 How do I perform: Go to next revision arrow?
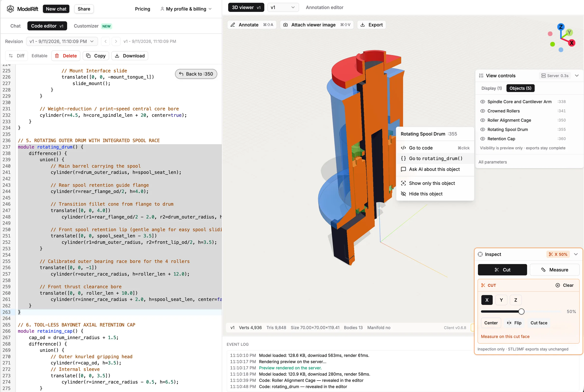coord(116,41)
